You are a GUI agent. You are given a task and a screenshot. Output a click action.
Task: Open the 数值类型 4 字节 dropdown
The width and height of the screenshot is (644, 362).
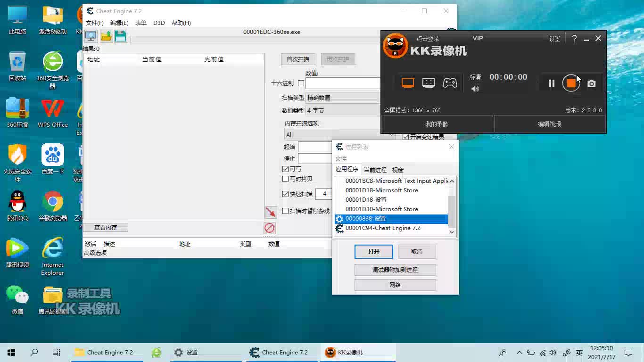[343, 110]
